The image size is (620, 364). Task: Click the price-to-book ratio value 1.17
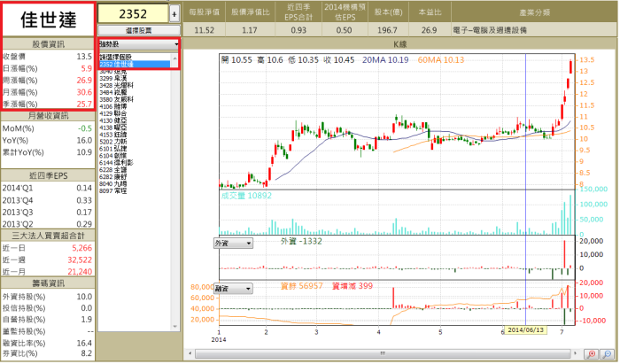[250, 30]
